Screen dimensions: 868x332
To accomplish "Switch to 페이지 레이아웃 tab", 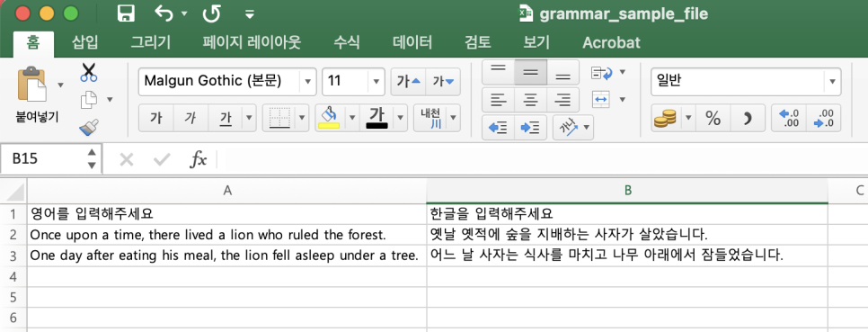I will pos(252,42).
